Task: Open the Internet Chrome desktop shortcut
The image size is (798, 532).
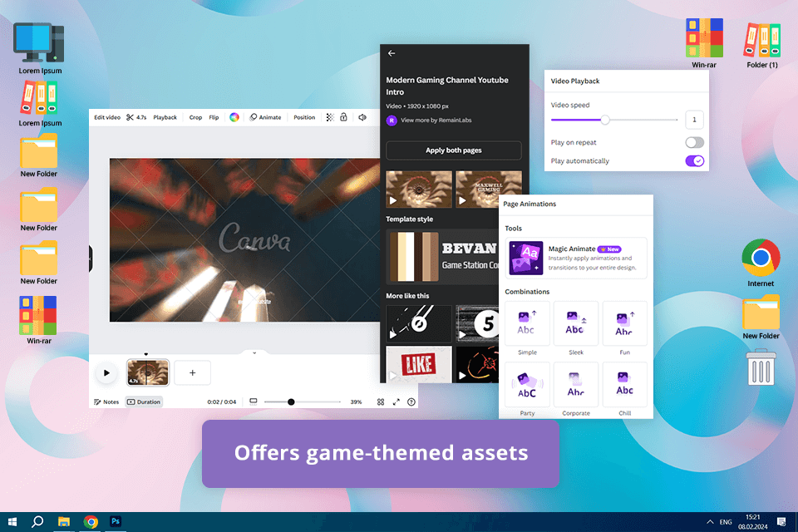Action: click(x=761, y=263)
